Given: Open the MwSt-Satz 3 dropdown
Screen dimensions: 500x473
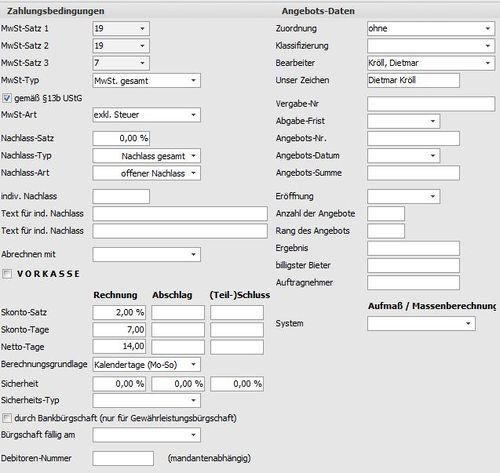Looking at the screenshot, I should point(121,63).
